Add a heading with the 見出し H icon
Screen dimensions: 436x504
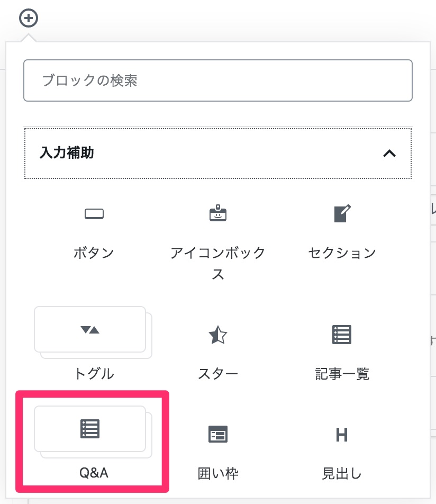(342, 434)
